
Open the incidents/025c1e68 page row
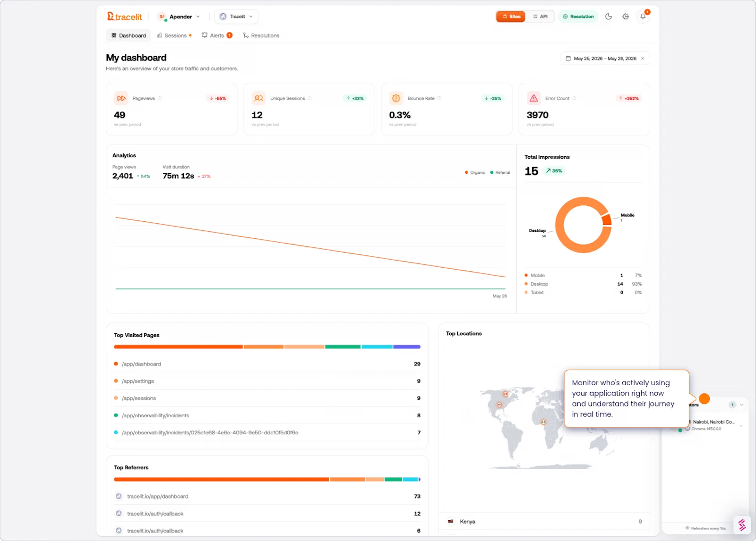tap(267, 432)
